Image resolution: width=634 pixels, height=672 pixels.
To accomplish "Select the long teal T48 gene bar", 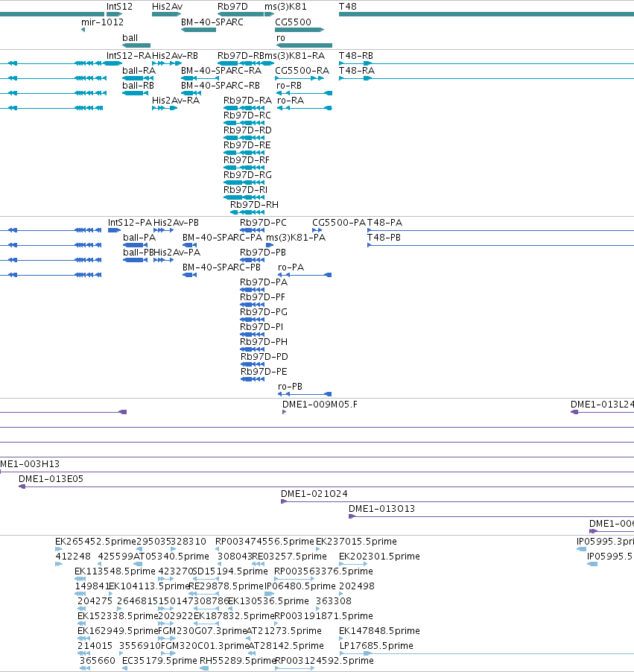I will [486, 14].
